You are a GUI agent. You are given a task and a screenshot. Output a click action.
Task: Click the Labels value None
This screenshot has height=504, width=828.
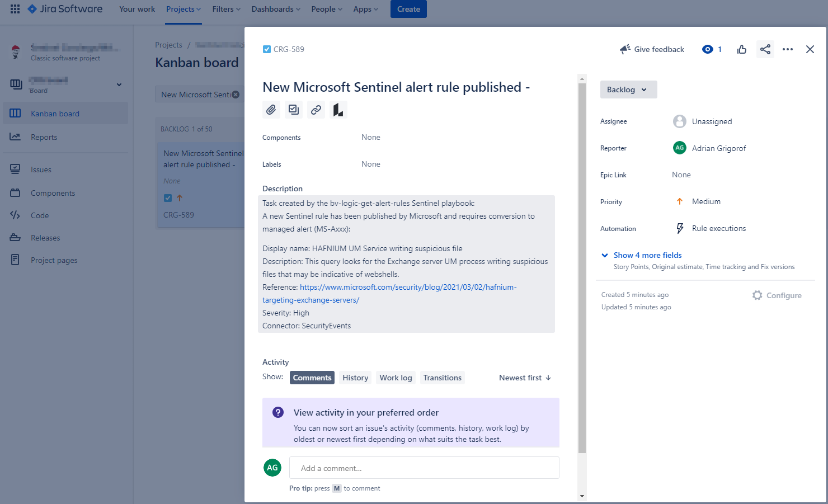coord(371,164)
